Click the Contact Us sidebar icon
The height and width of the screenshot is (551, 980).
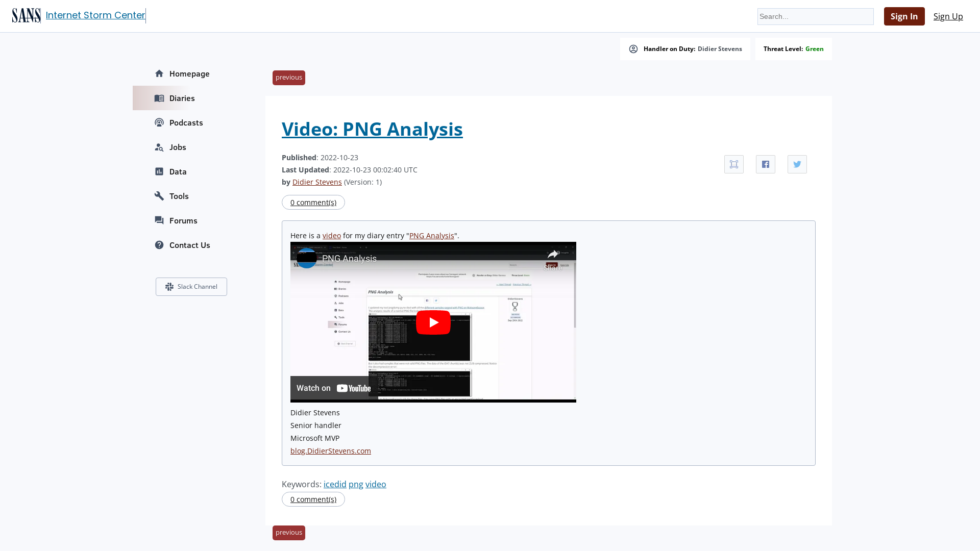[x=159, y=245]
